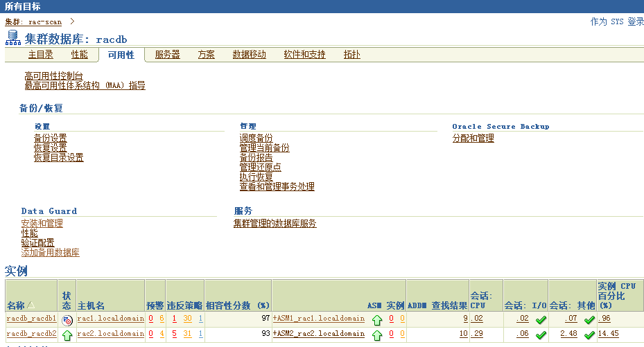
Task: Switch to the 性能 tab in the top bar
Action: point(79,54)
